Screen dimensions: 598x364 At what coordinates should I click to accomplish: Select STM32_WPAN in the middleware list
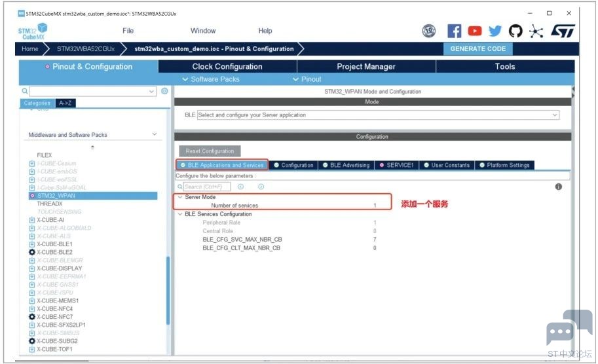[x=93, y=196]
